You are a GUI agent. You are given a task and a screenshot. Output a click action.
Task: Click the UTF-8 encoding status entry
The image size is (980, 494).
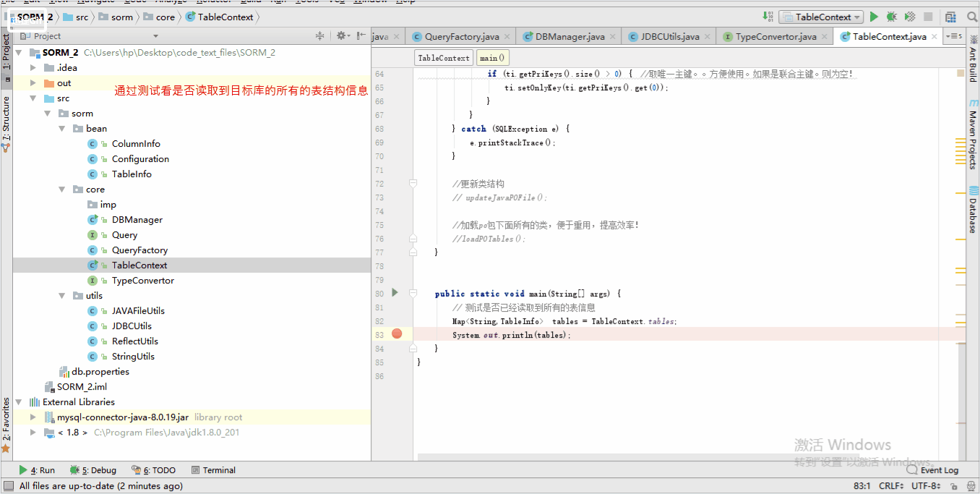[927, 486]
